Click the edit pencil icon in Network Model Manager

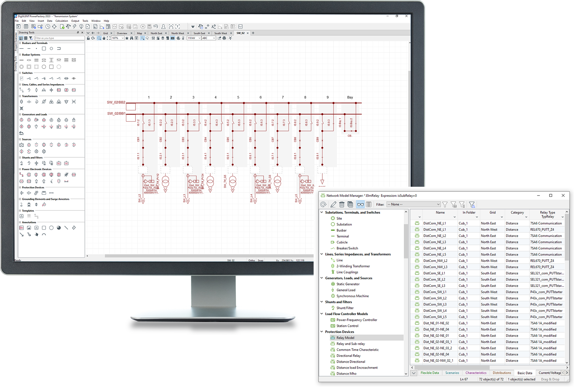[x=333, y=204]
